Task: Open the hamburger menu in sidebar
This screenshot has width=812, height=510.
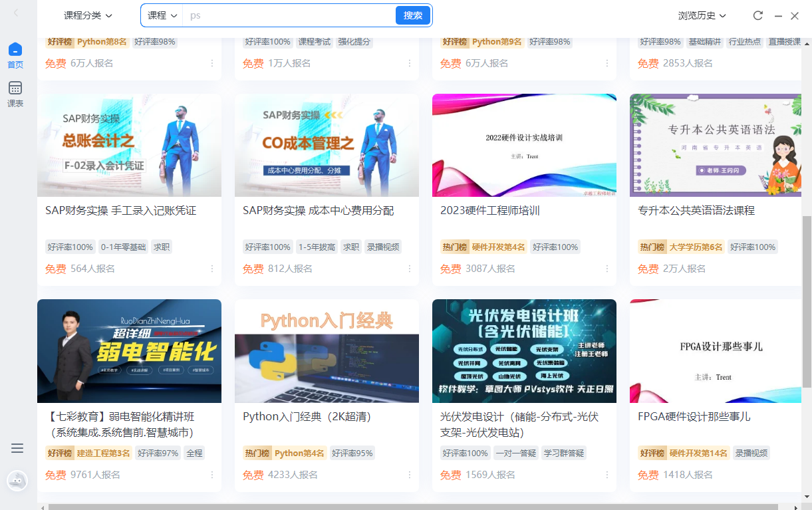Action: click(17, 448)
